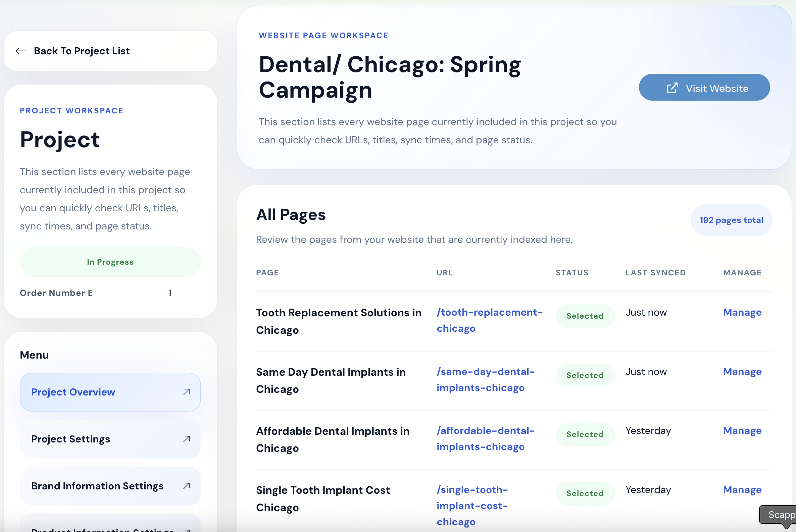Viewport: 796px width, 532px height.
Task: Go back to the project list
Action: 82,51
